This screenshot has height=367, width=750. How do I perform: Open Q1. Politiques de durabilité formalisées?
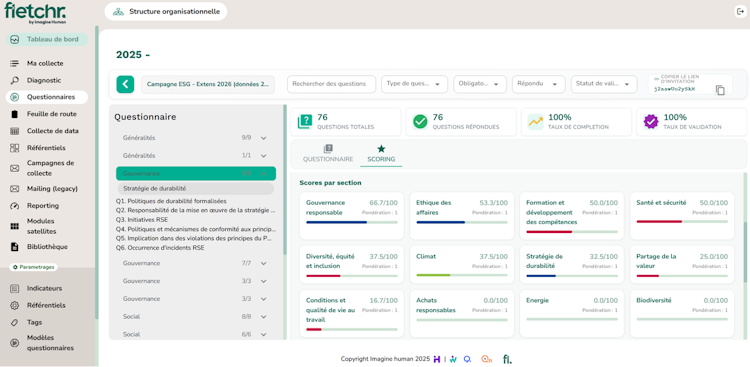pyautogui.click(x=171, y=201)
